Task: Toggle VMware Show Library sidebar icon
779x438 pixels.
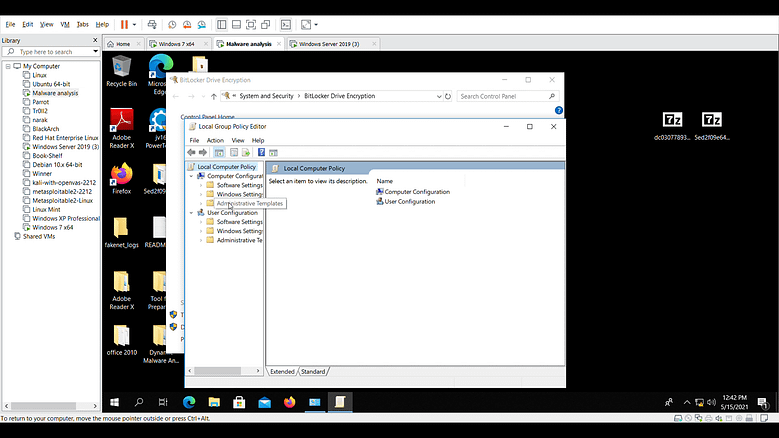Action: [222, 24]
